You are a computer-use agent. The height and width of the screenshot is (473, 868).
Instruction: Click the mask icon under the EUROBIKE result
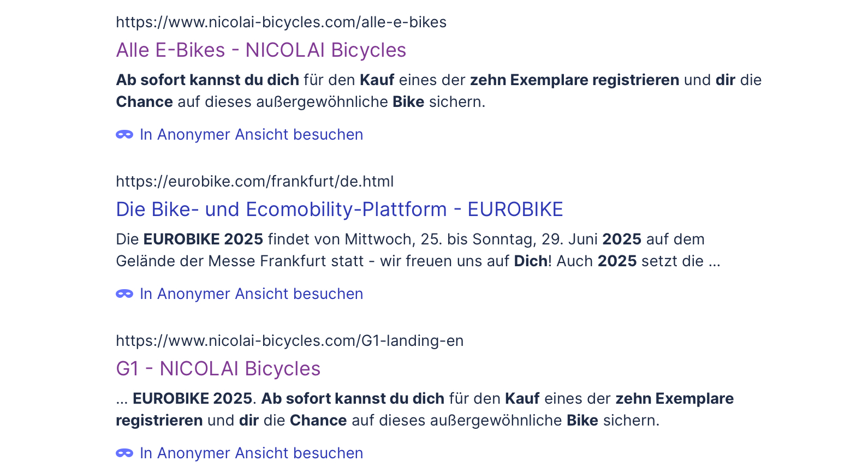tap(124, 294)
